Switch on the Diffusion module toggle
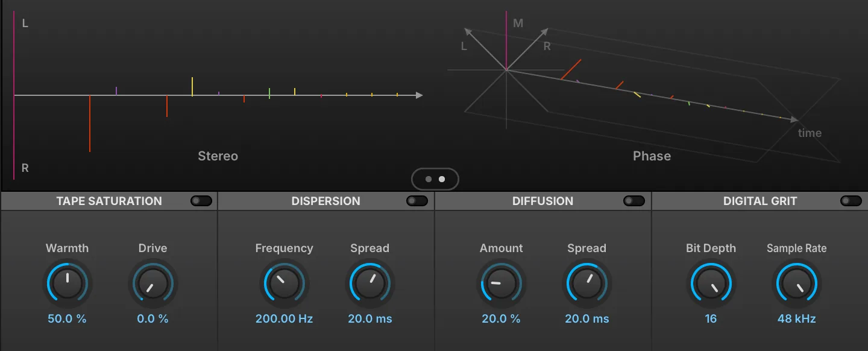 tap(634, 201)
